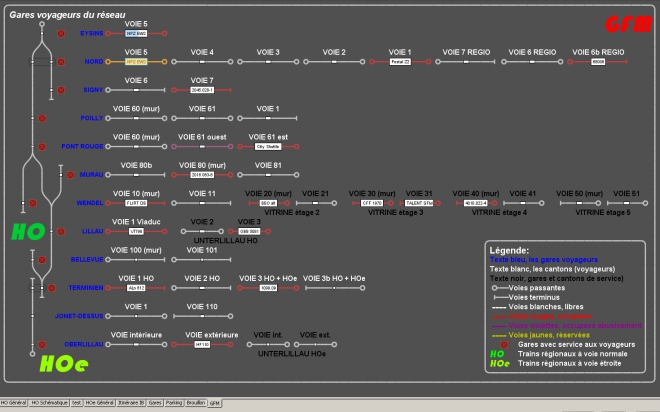Click the red X marker left of WENDEL
This screenshot has height=412, width=660.
(x=33, y=203)
